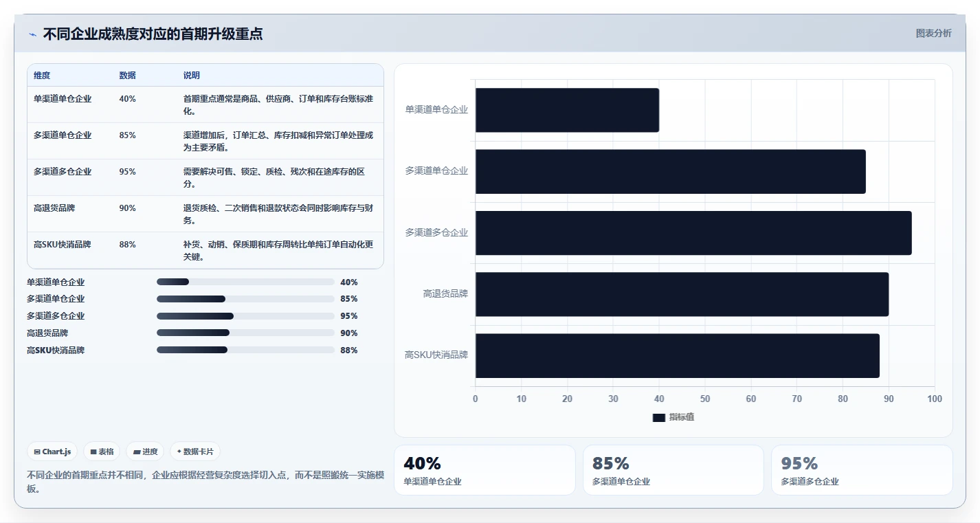Click the x-axis tick label 50
Image resolution: width=980 pixels, height=523 pixels.
coord(705,399)
